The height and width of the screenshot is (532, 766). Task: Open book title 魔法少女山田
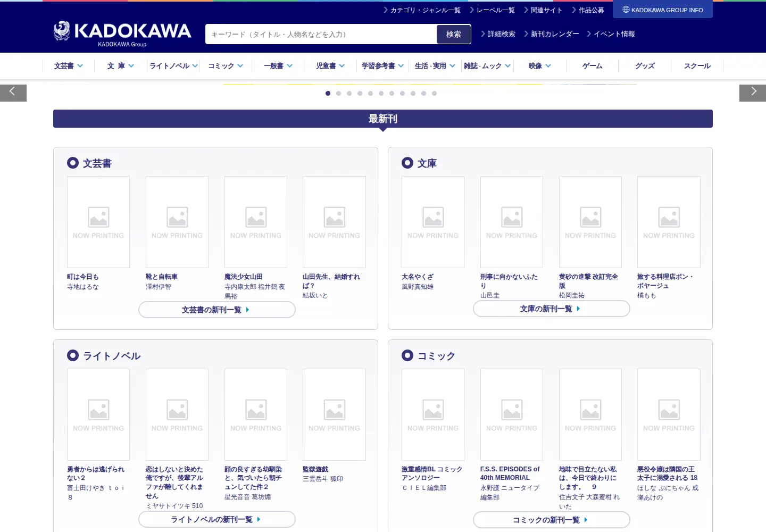click(244, 277)
